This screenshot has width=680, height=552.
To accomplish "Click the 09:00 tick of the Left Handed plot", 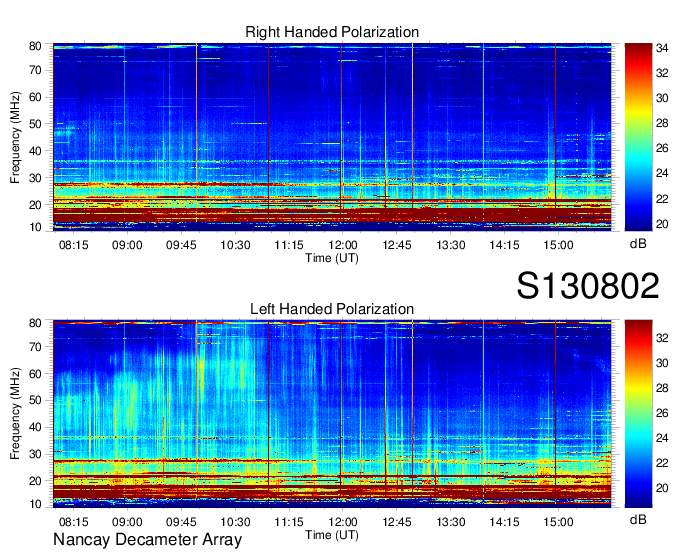I will pos(127,522).
